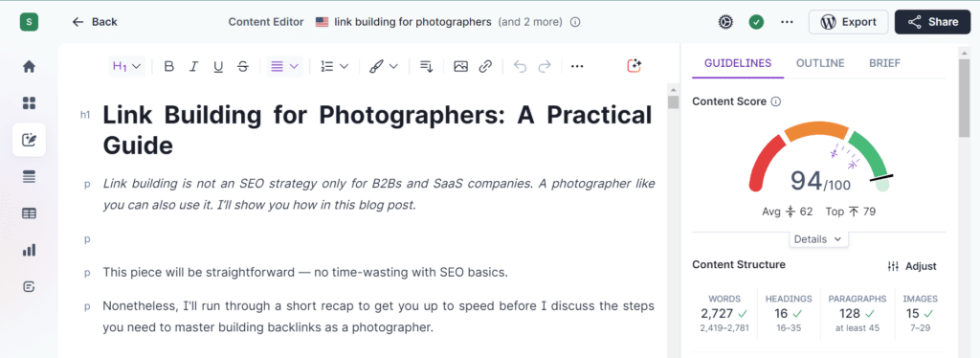Open the settings gear icon in header
This screenshot has width=980, height=358.
725,22
